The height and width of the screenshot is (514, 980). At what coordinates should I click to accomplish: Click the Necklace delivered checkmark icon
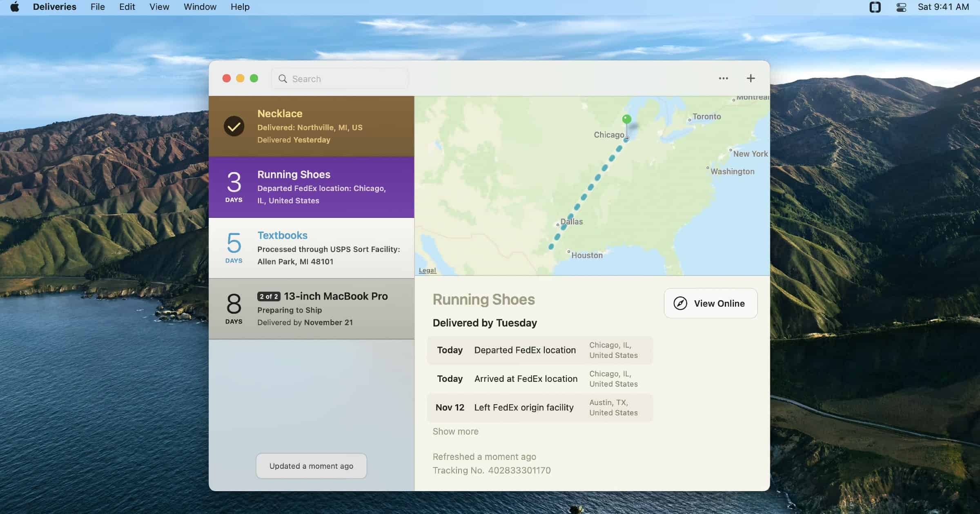tap(234, 126)
